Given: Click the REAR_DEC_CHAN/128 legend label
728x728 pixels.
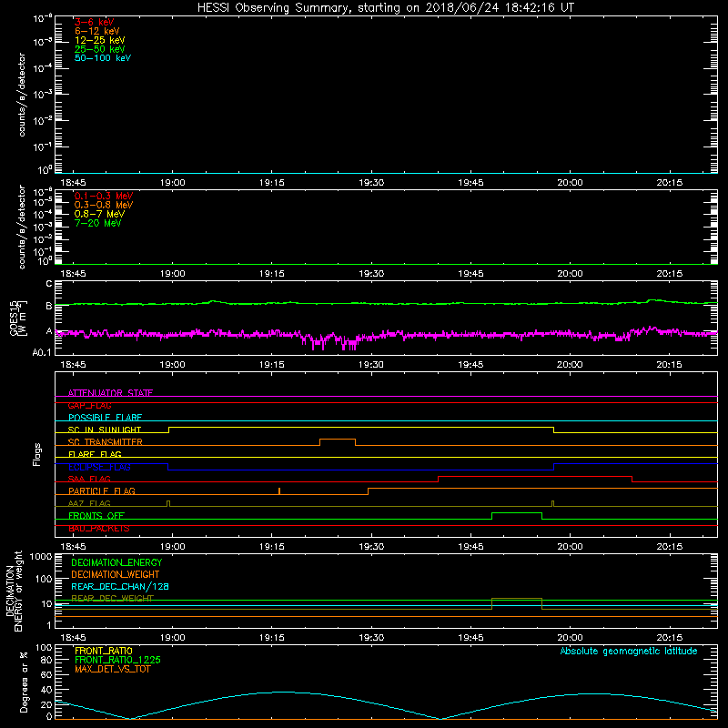Looking at the screenshot, I should pyautogui.click(x=120, y=586).
